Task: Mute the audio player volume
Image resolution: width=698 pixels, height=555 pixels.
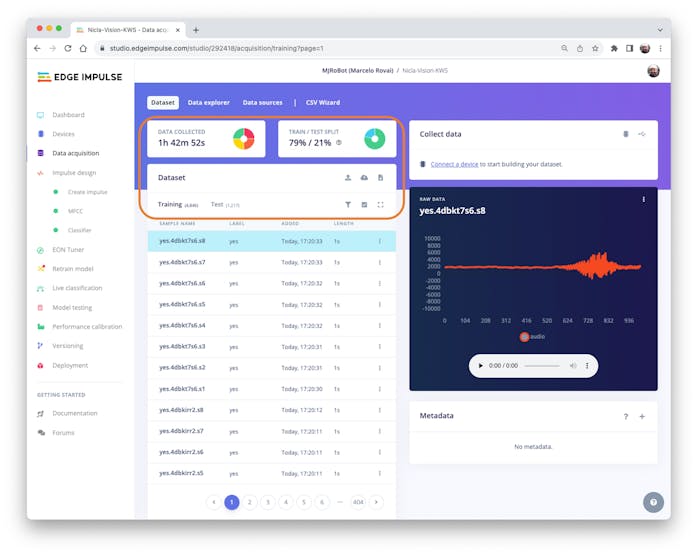Action: pos(573,366)
